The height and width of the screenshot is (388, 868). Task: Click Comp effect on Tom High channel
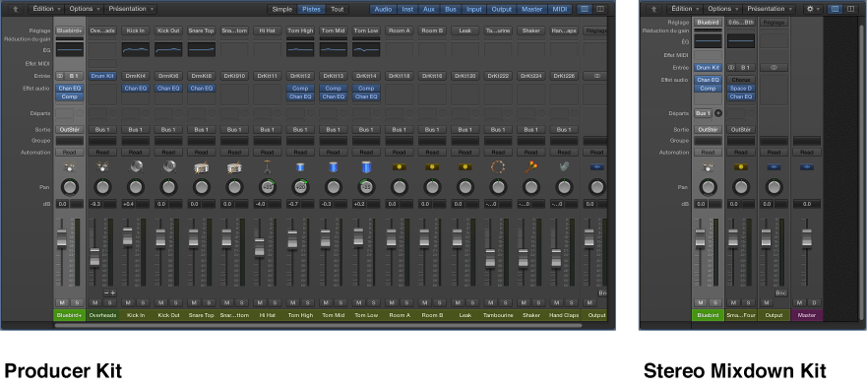coord(300,88)
